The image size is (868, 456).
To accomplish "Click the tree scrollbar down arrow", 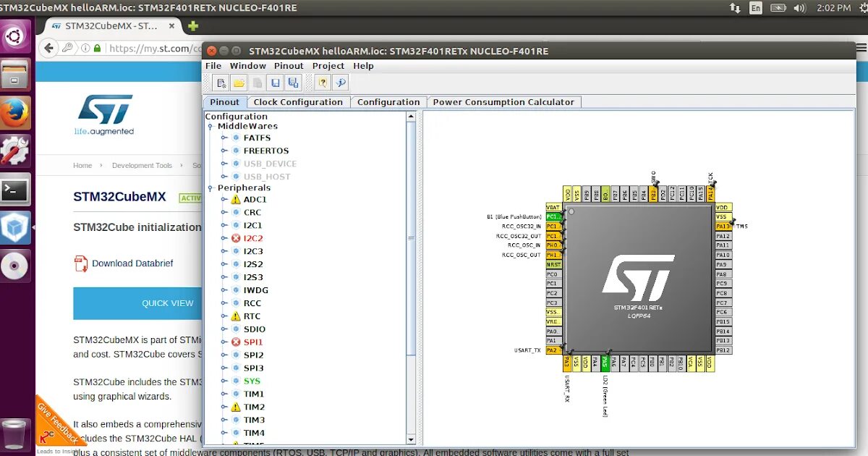I will pos(412,439).
